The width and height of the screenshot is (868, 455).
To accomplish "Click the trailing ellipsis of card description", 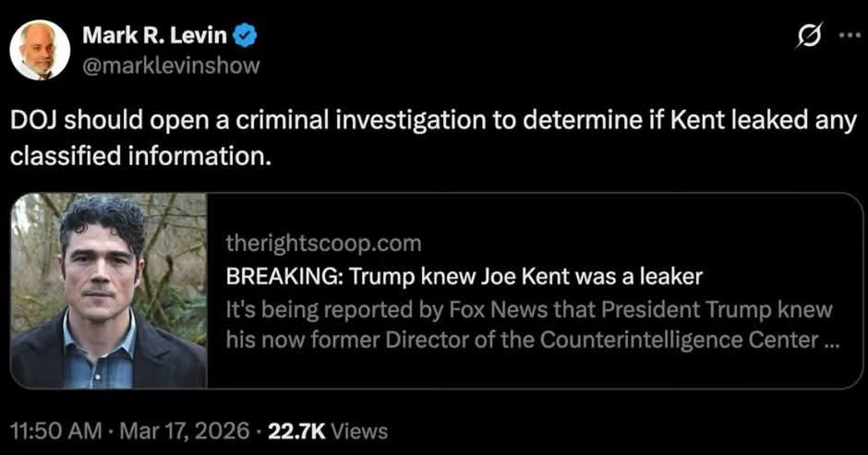I will tap(830, 341).
